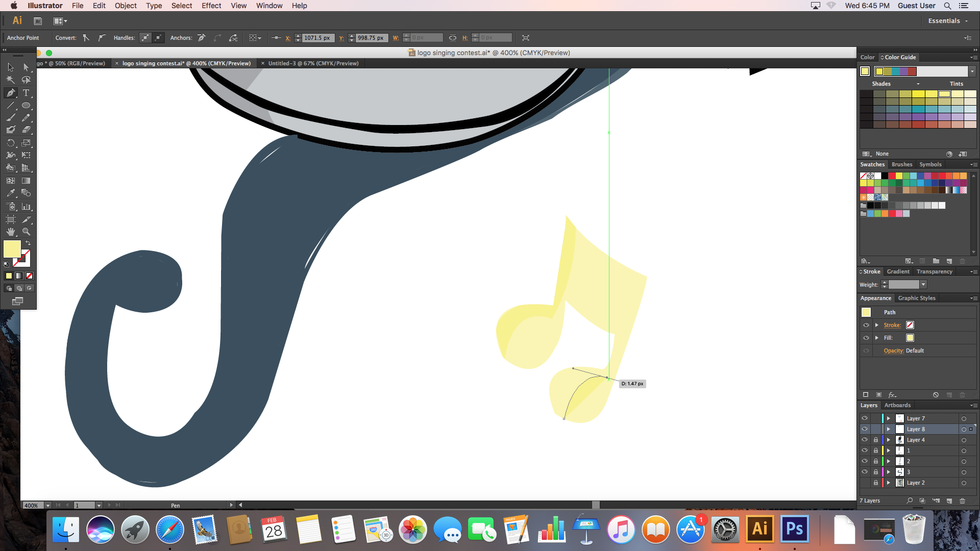
Task: Select the Type tool
Action: [26, 93]
